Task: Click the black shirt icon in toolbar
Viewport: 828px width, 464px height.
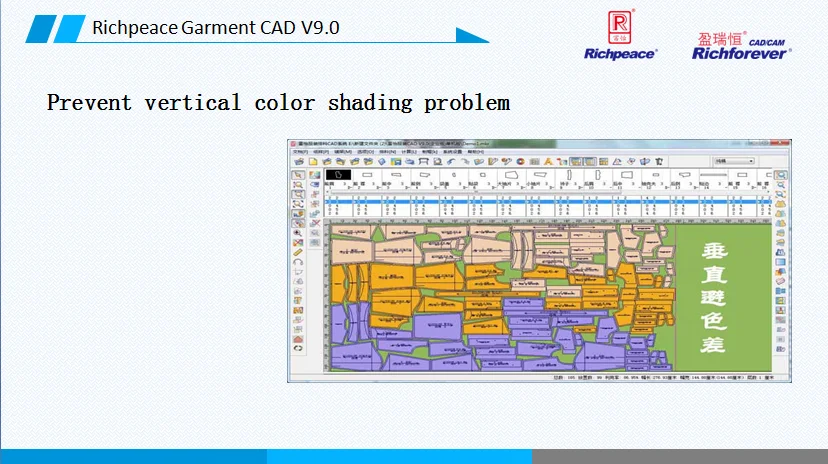Action: click(659, 162)
